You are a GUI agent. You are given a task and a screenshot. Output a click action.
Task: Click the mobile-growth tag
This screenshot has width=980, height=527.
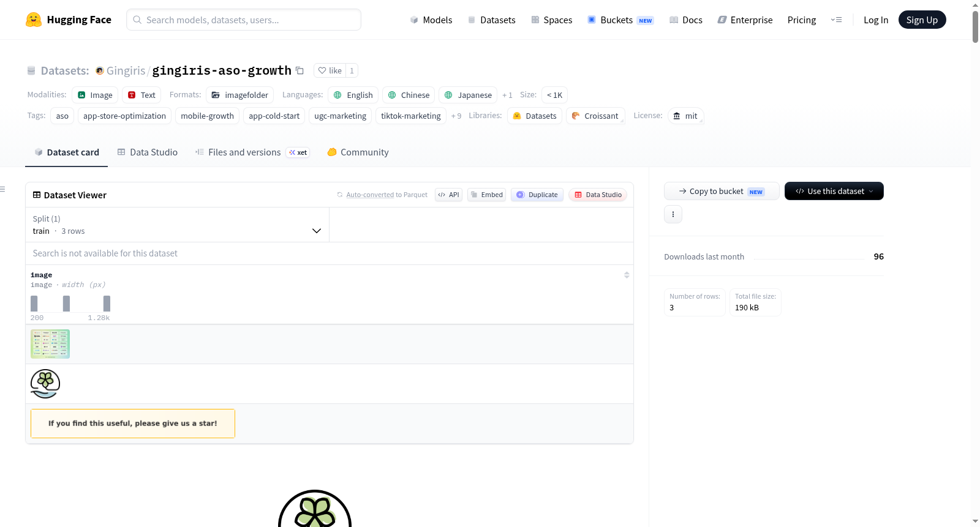coord(207,116)
